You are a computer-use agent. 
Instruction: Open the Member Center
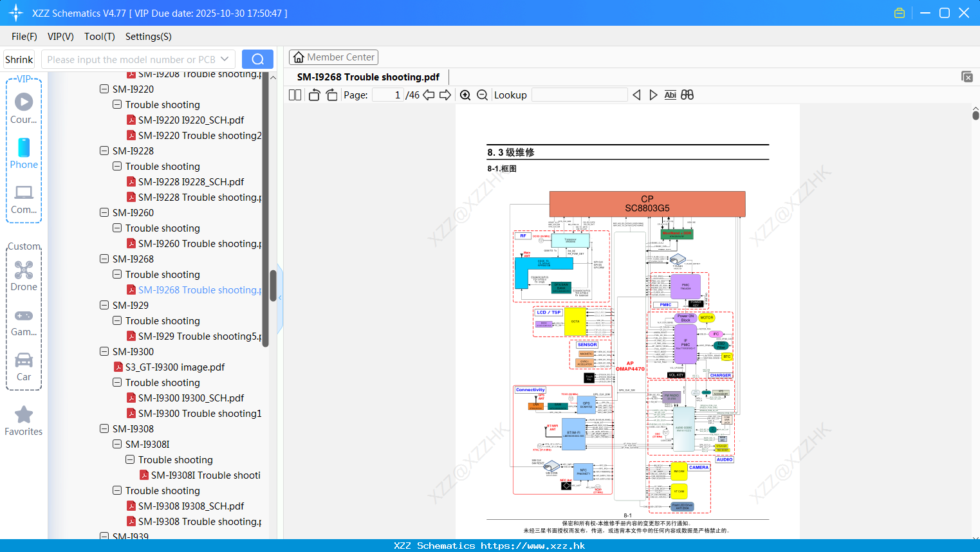pyautogui.click(x=333, y=57)
